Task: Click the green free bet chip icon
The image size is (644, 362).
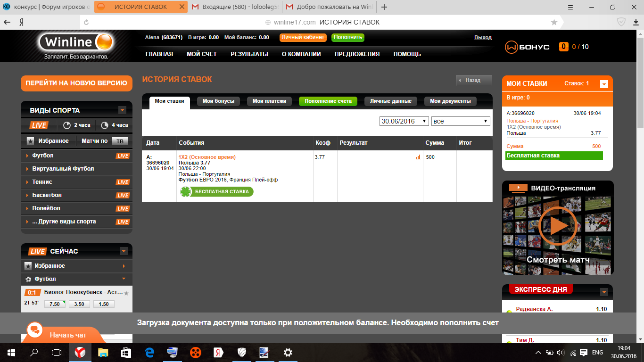Action: [186, 192]
